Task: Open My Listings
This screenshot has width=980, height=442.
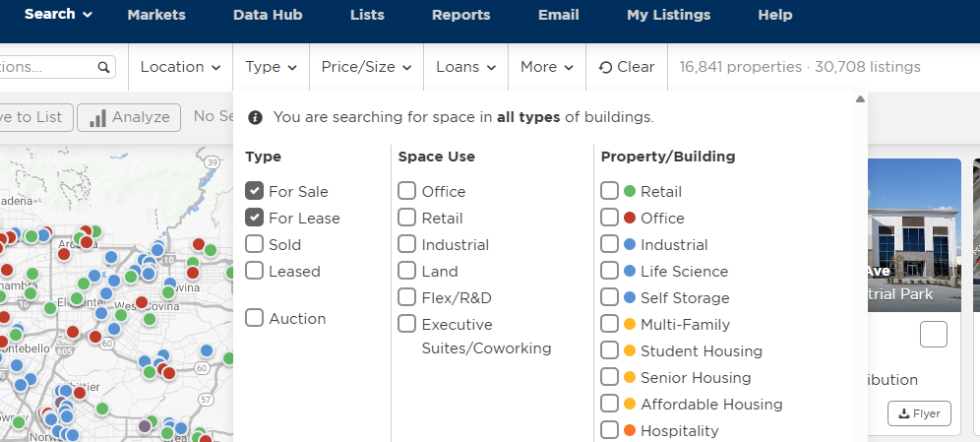Action: click(x=669, y=15)
